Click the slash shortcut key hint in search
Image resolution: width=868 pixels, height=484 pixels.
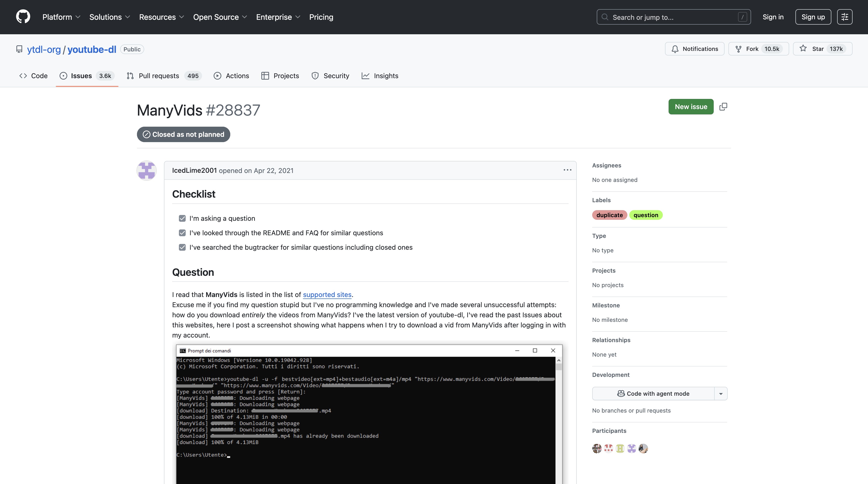(x=742, y=17)
